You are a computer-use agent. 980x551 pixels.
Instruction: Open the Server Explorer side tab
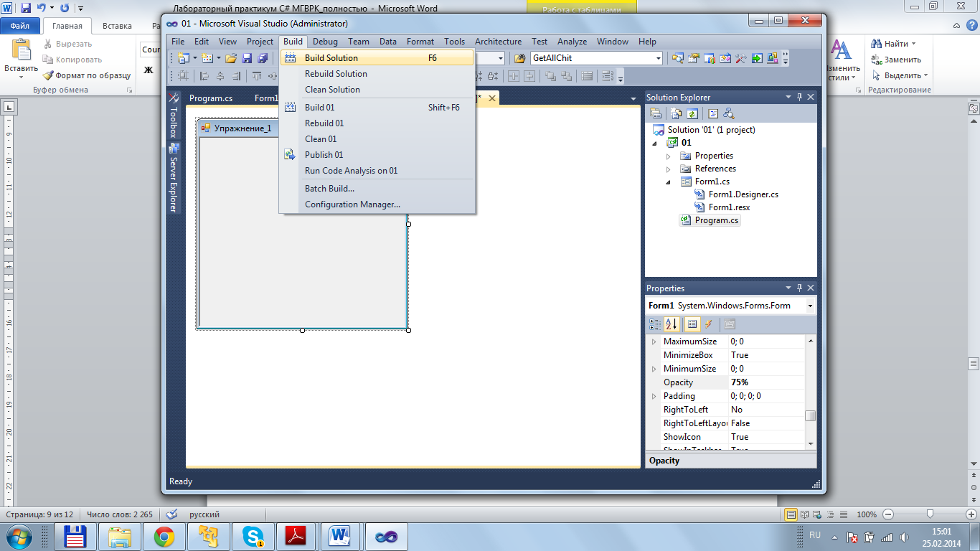click(173, 179)
